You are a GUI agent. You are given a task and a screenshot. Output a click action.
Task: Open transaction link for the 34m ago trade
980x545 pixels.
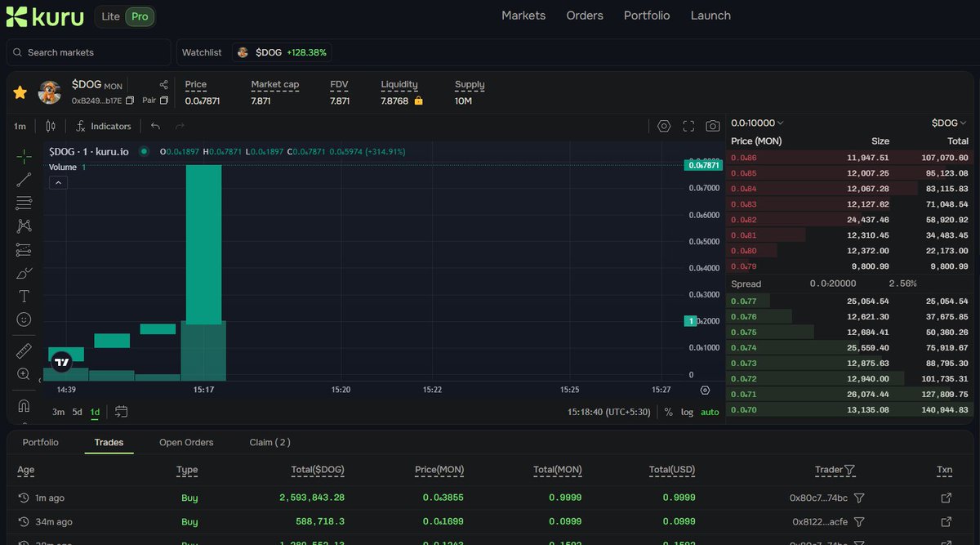click(947, 521)
